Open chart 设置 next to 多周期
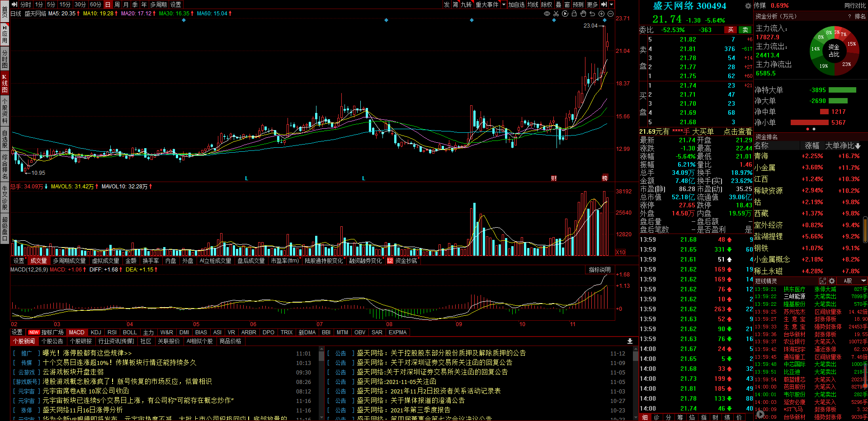The height and width of the screenshot is (421, 868). [176, 5]
